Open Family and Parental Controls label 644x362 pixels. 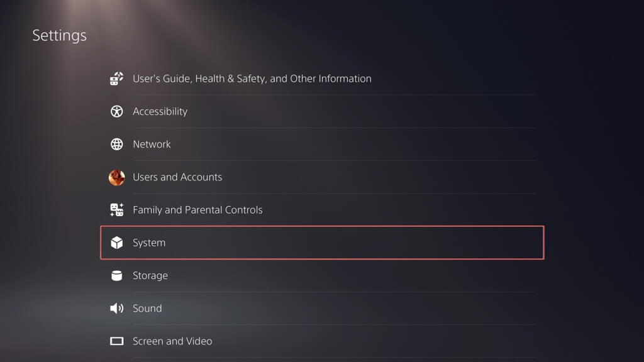197,210
